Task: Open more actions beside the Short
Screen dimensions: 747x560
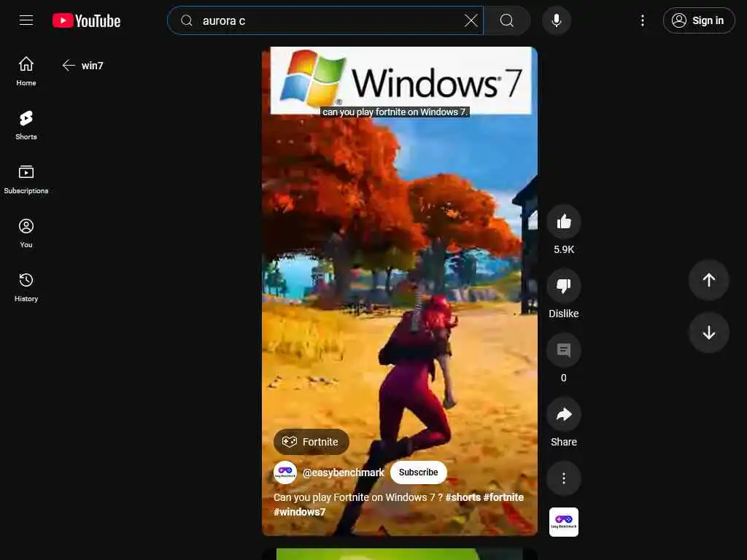Action: [x=564, y=478]
